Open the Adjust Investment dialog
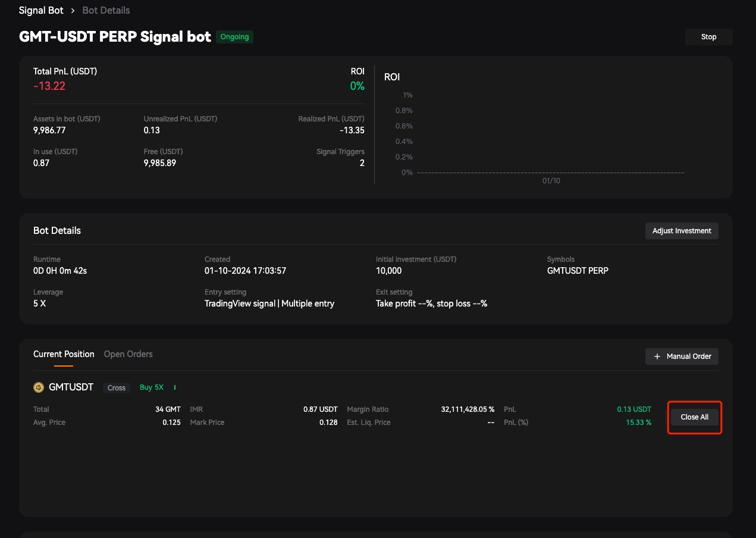Screen dimensions: 756x538 coord(682,231)
